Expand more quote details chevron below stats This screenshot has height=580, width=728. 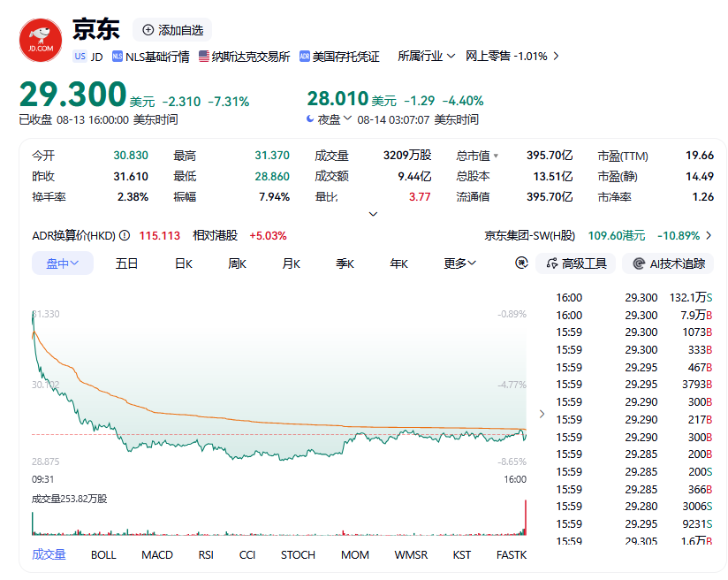(x=373, y=214)
